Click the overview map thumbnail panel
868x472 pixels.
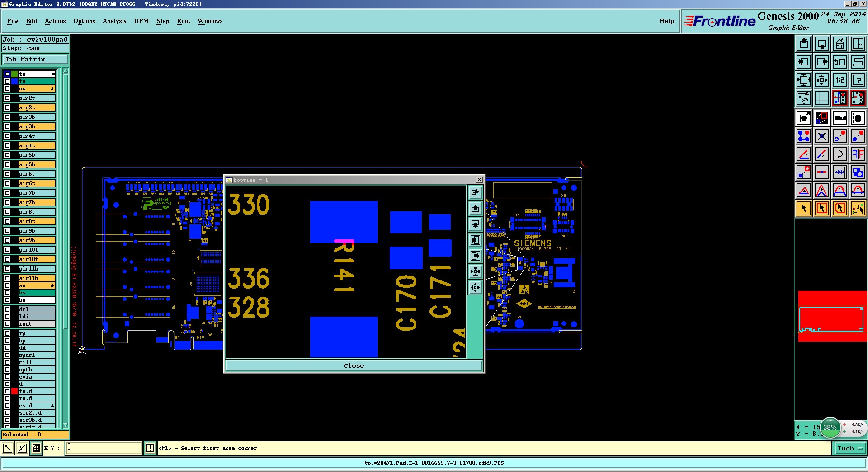click(831, 319)
